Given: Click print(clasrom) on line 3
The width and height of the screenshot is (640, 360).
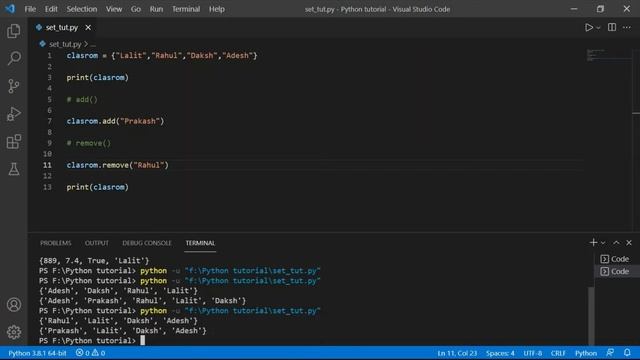Looking at the screenshot, I should click(x=98, y=78).
